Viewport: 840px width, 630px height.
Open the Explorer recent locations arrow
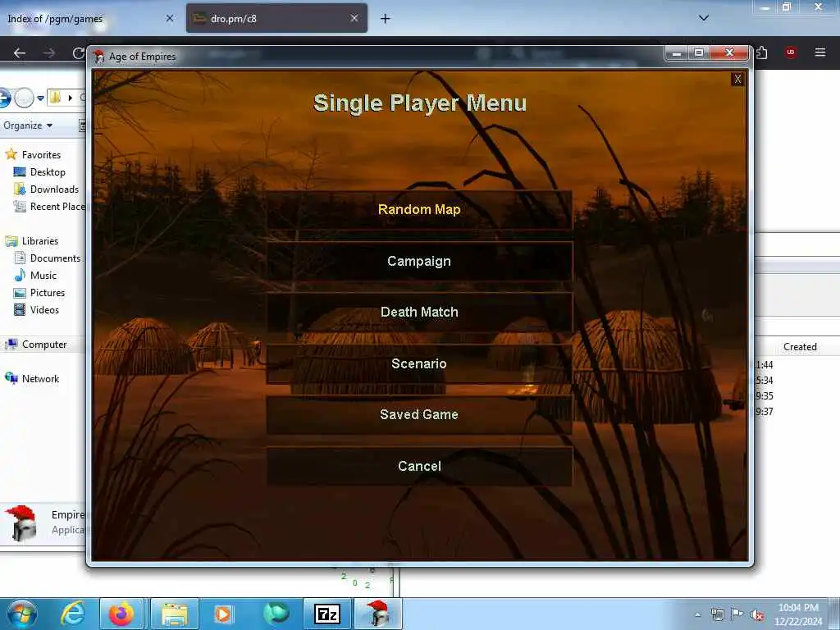(40, 98)
